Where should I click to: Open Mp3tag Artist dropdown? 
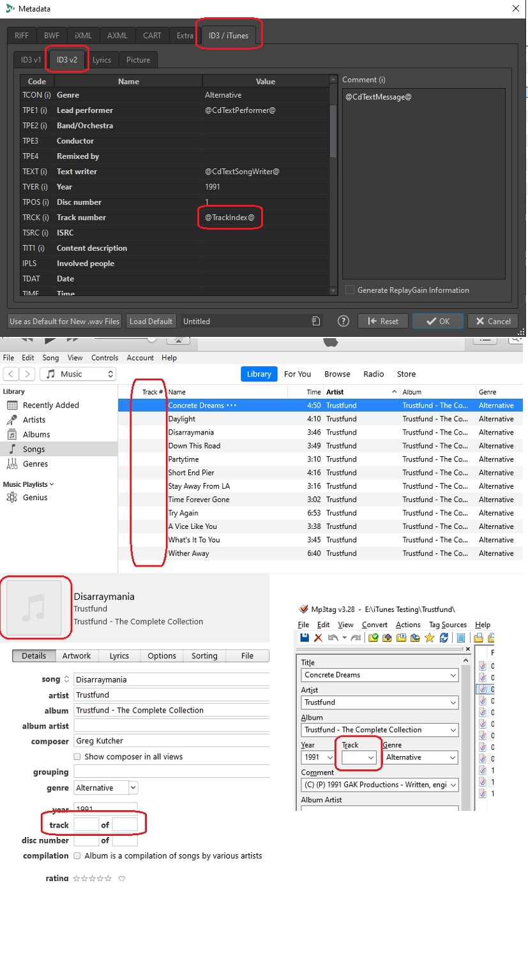(x=453, y=702)
